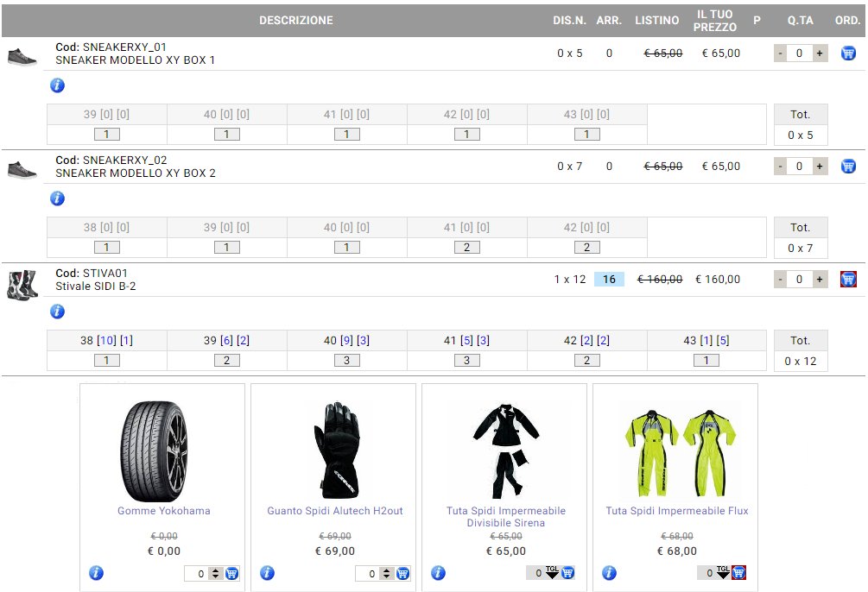The width and height of the screenshot is (868, 592).
Task: Expand TGL size dropdown for Tuta Flux
Action: (x=722, y=573)
